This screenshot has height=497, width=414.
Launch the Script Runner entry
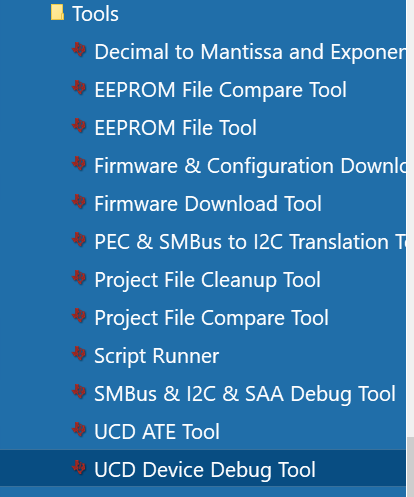156,356
